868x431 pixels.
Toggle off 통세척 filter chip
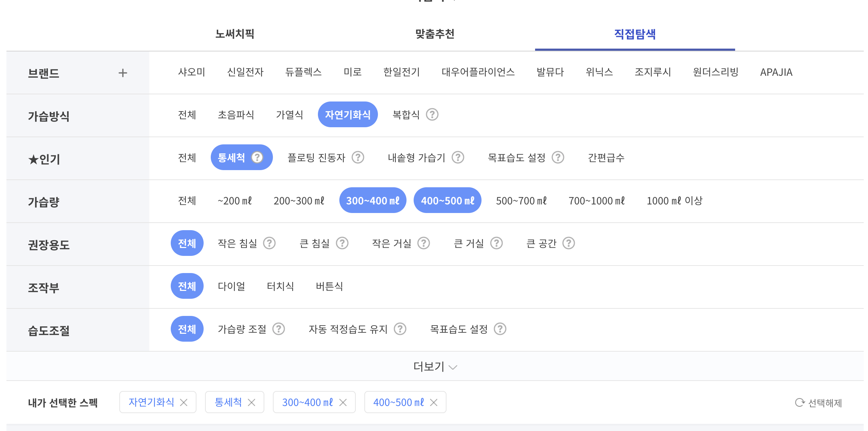click(x=241, y=157)
